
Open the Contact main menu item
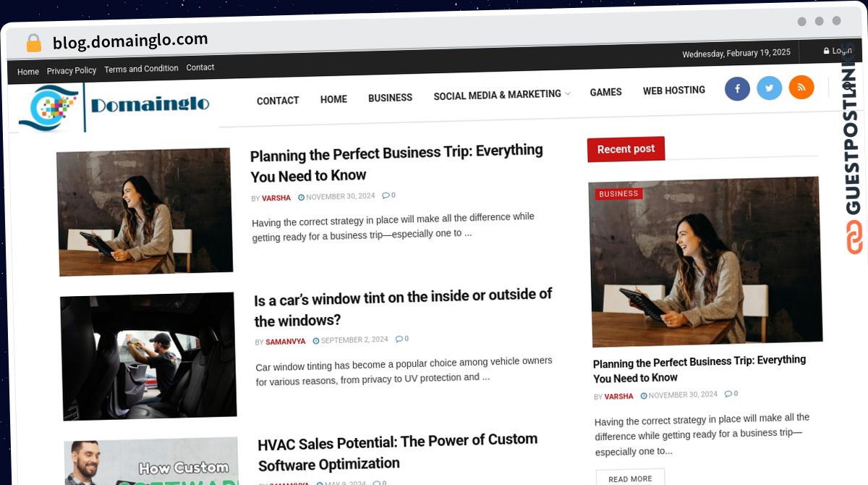[278, 101]
